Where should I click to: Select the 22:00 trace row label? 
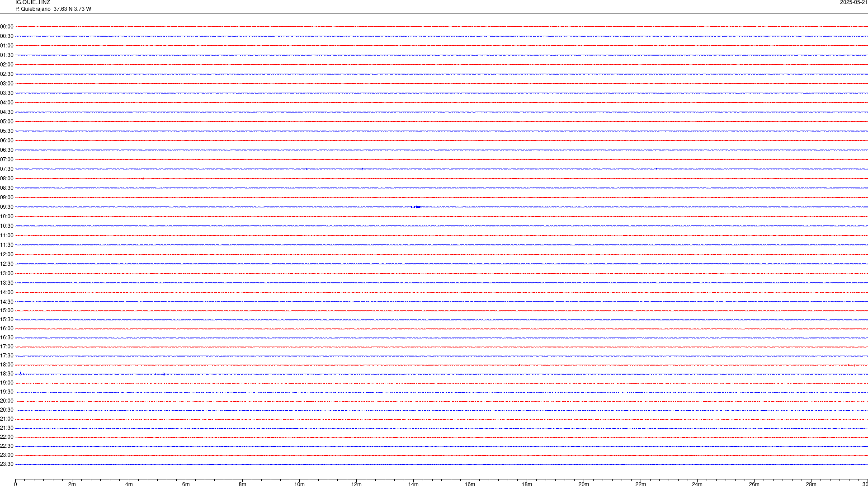click(7, 437)
